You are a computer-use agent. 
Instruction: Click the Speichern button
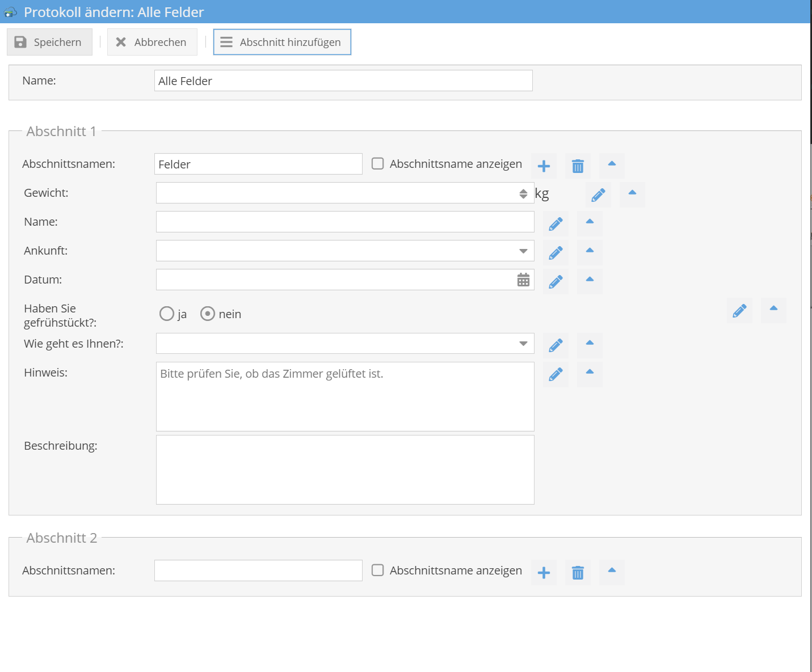tap(49, 42)
